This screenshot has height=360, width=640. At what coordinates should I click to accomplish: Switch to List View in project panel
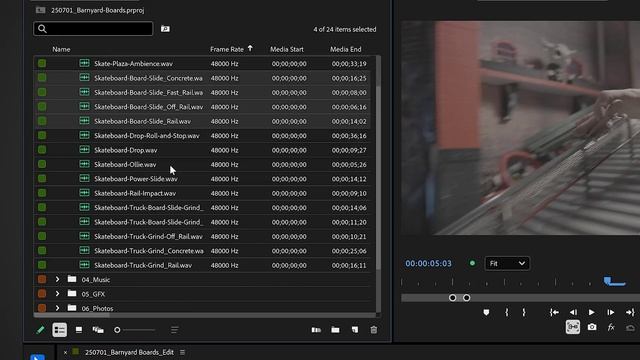pyautogui.click(x=60, y=330)
